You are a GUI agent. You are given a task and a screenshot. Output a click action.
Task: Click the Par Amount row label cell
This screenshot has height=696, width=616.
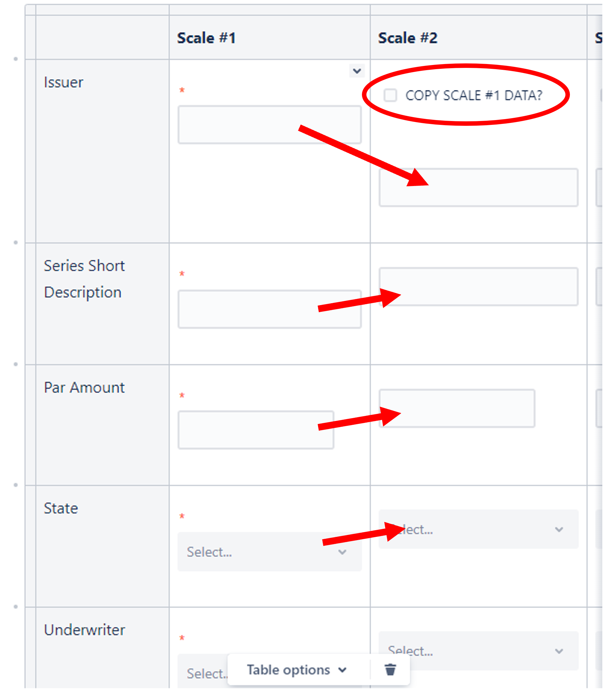tap(102, 425)
